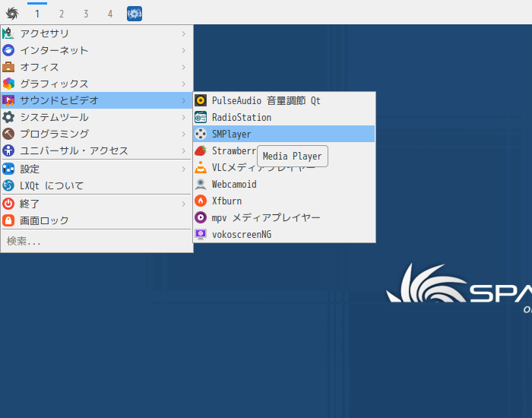Viewport: 532px width, 418px height.
Task: Click the vokoscreenNG screen recorder icon
Action: point(201,234)
